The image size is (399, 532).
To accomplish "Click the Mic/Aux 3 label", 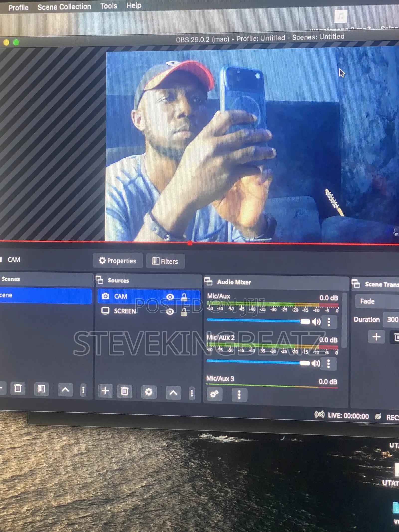I will tap(220, 379).
